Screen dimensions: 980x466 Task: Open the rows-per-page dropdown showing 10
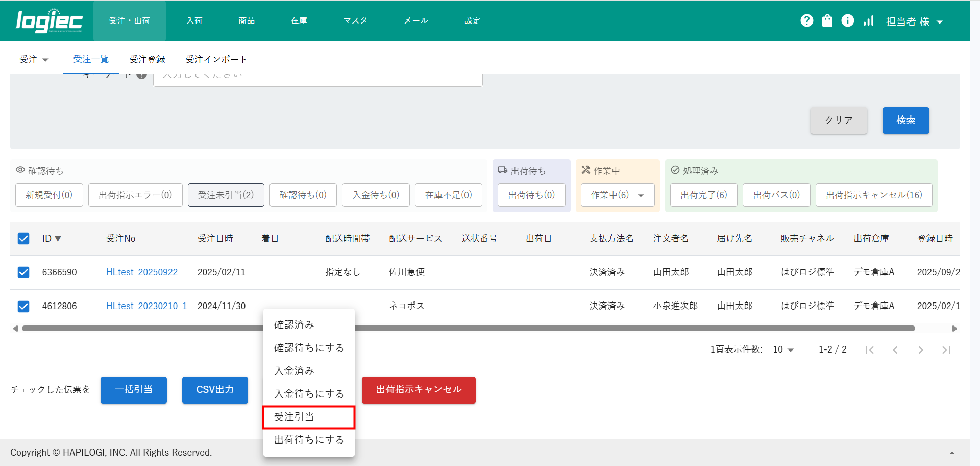click(x=783, y=349)
